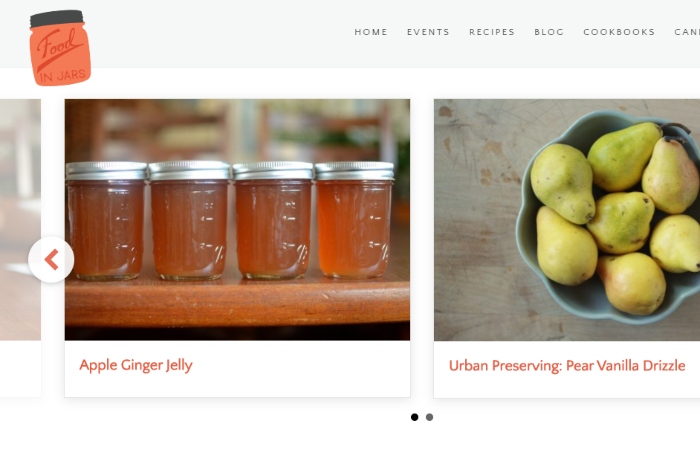Open the Apple Ginger Jelly post link
Screen dimensions: 700x467
tap(136, 365)
